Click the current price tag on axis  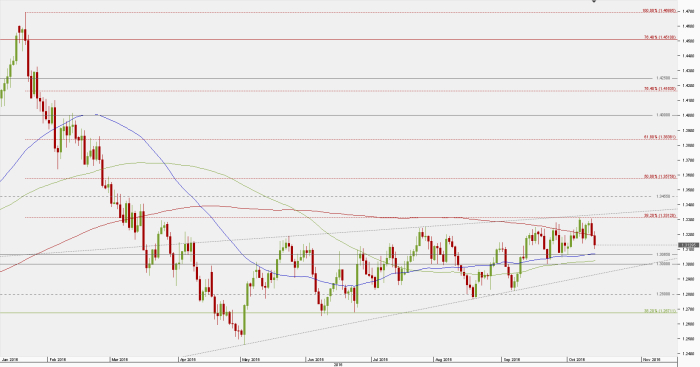coord(688,245)
